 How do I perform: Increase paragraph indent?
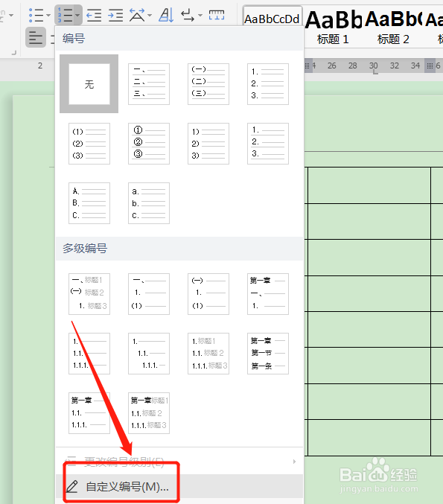click(115, 15)
